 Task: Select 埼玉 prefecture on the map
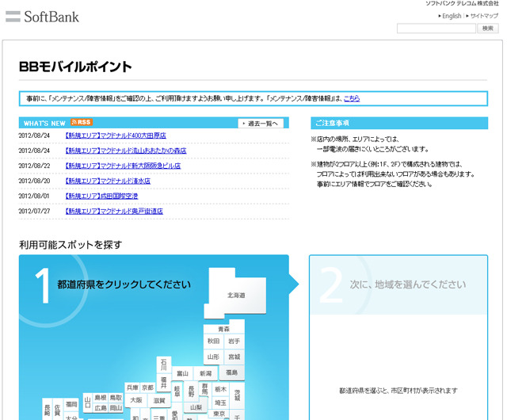(x=220, y=403)
